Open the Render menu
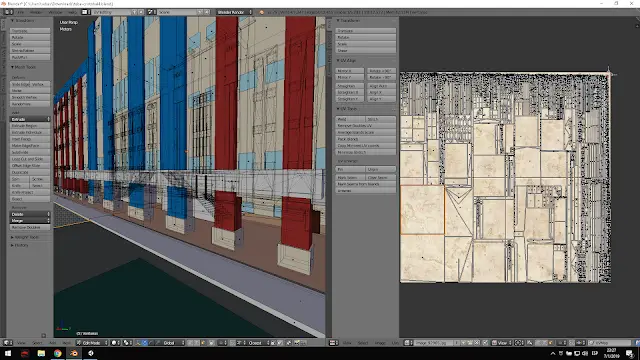The width and height of the screenshot is (640, 360). pyautogui.click(x=36, y=12)
